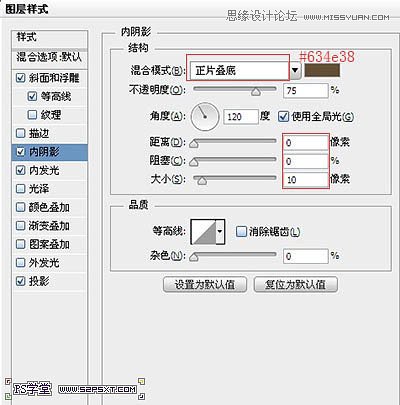
Task: Toggle 使用全局光 checkbox
Action: [283, 117]
